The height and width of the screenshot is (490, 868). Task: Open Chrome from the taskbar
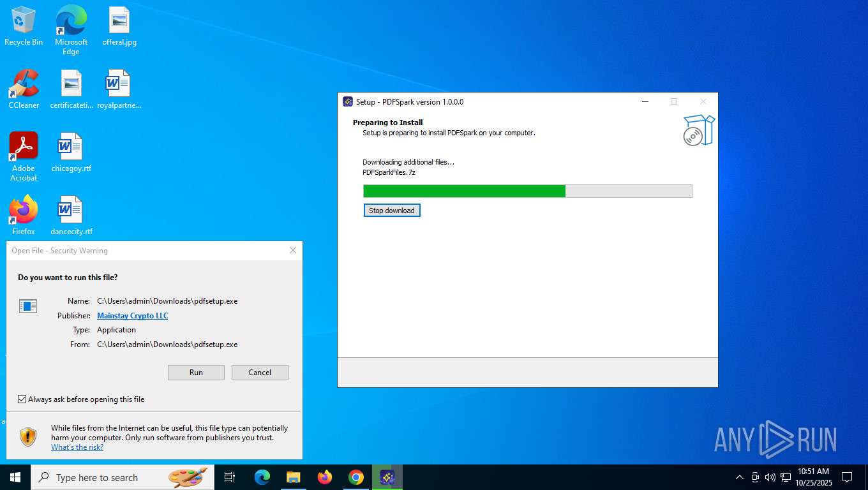pyautogui.click(x=356, y=477)
